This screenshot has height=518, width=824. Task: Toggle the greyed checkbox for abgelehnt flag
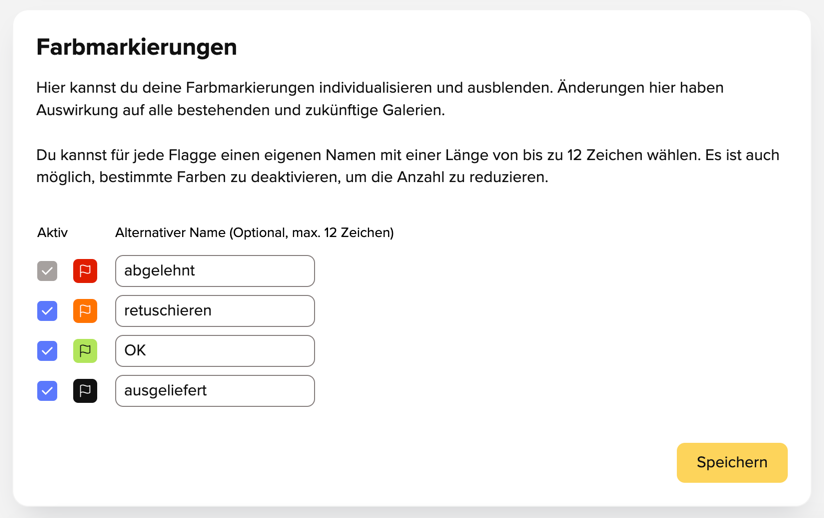coord(47,271)
